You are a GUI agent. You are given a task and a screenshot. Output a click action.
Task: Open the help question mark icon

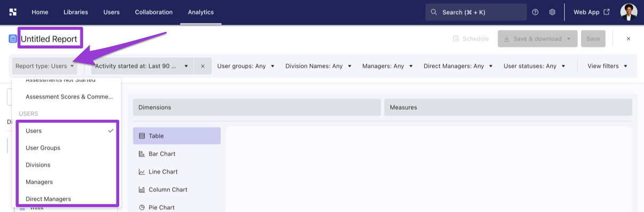pyautogui.click(x=535, y=12)
